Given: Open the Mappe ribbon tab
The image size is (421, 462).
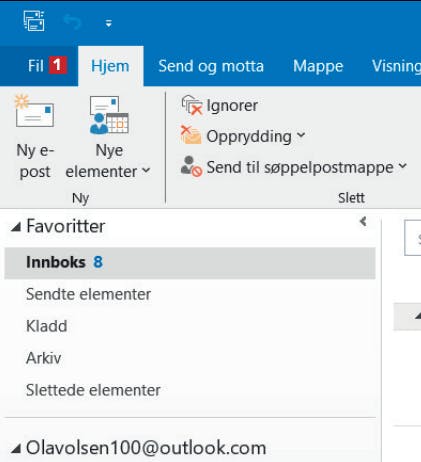Looking at the screenshot, I should coord(318,66).
